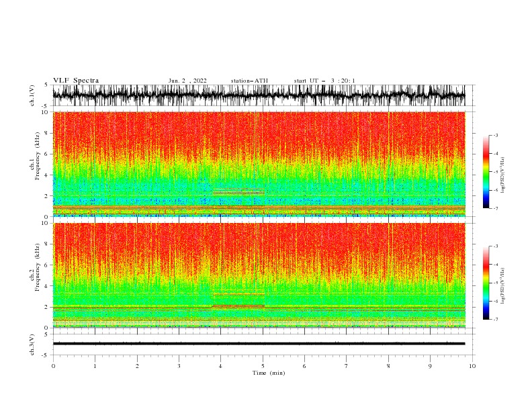
Task: Click the lower colorbar "log(PSD)(V²/Hz)" label
Action: (503, 286)
